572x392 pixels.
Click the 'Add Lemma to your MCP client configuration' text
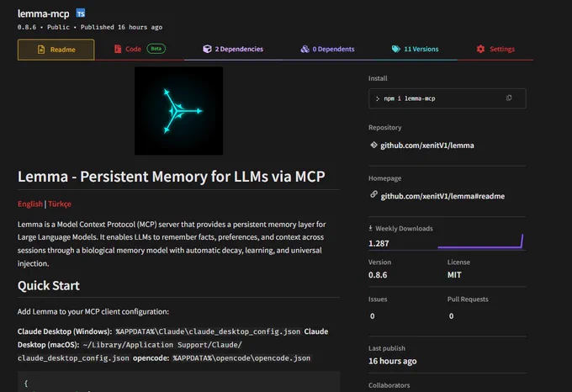click(x=93, y=312)
